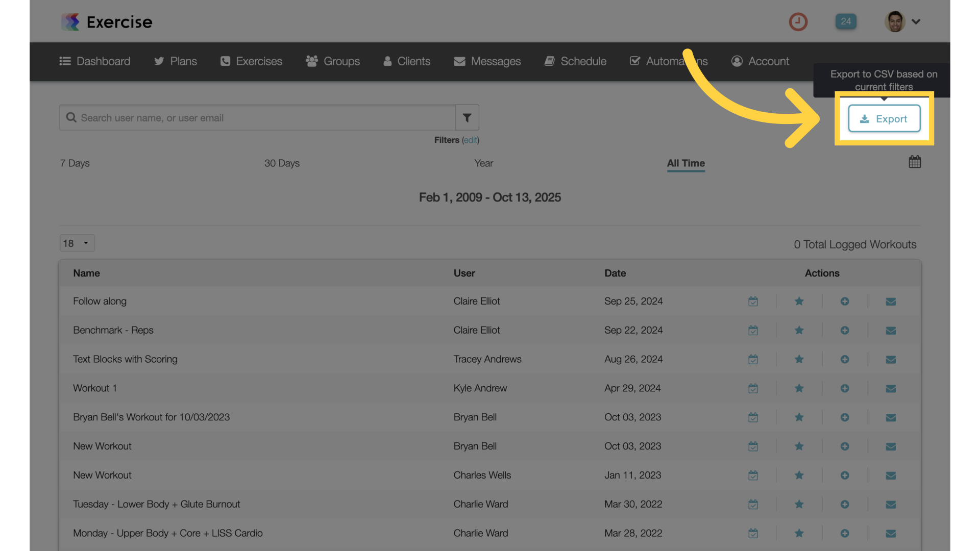Open the Schedule section

click(x=575, y=61)
